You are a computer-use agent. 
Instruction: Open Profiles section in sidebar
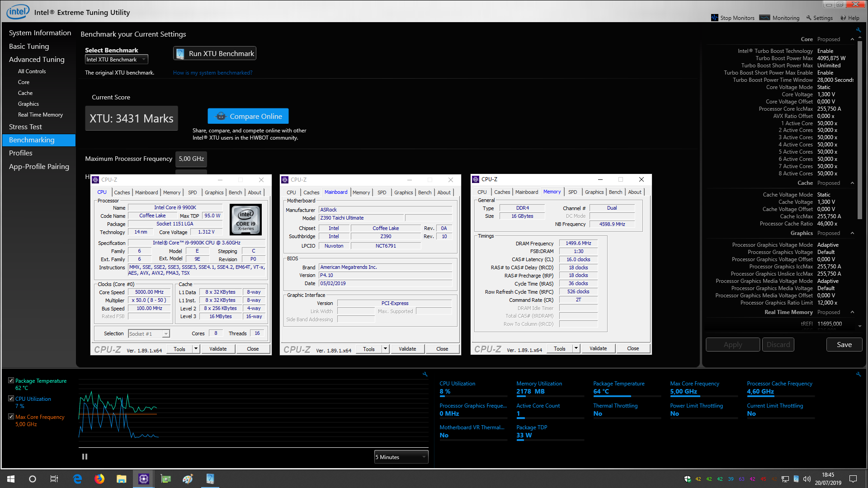point(21,153)
